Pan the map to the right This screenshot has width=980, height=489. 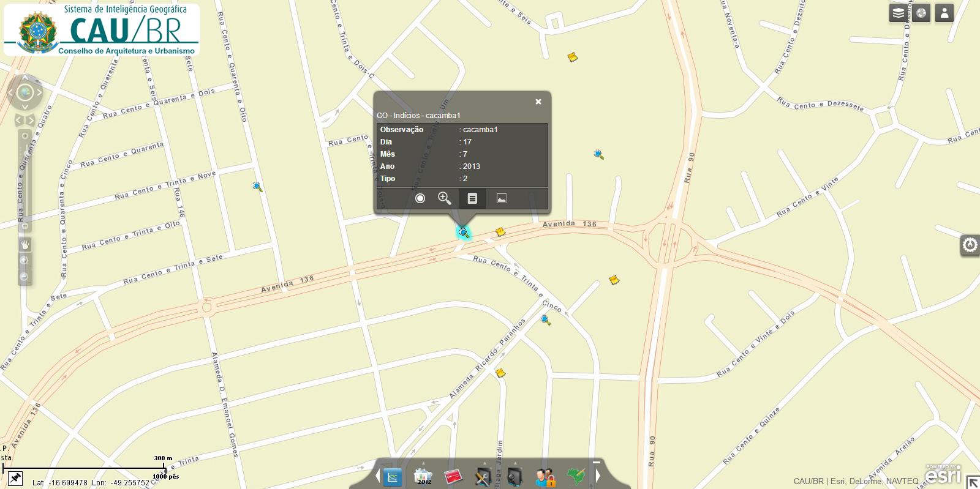(39, 93)
